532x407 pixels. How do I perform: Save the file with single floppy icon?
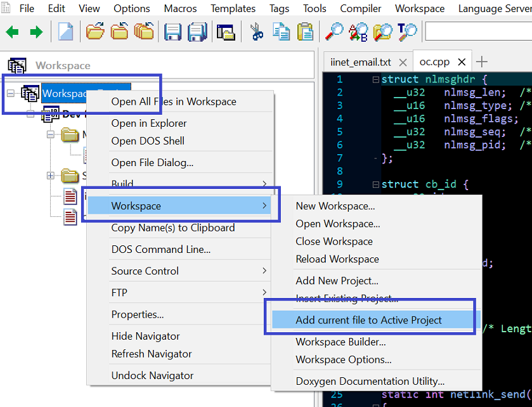172,32
